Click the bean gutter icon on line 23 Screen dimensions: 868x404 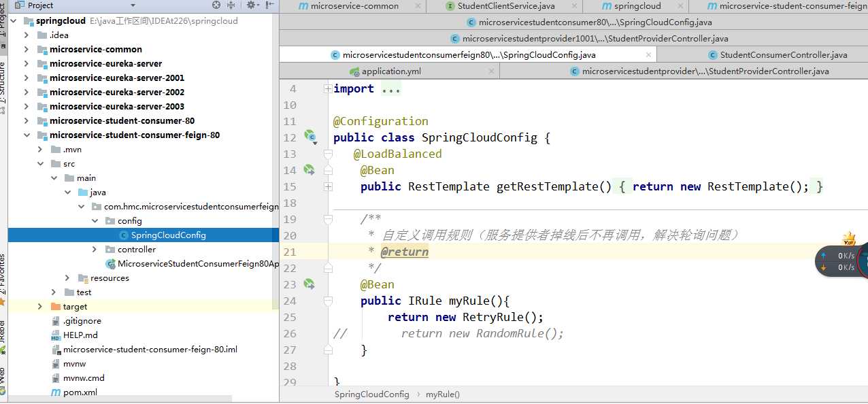[310, 284]
